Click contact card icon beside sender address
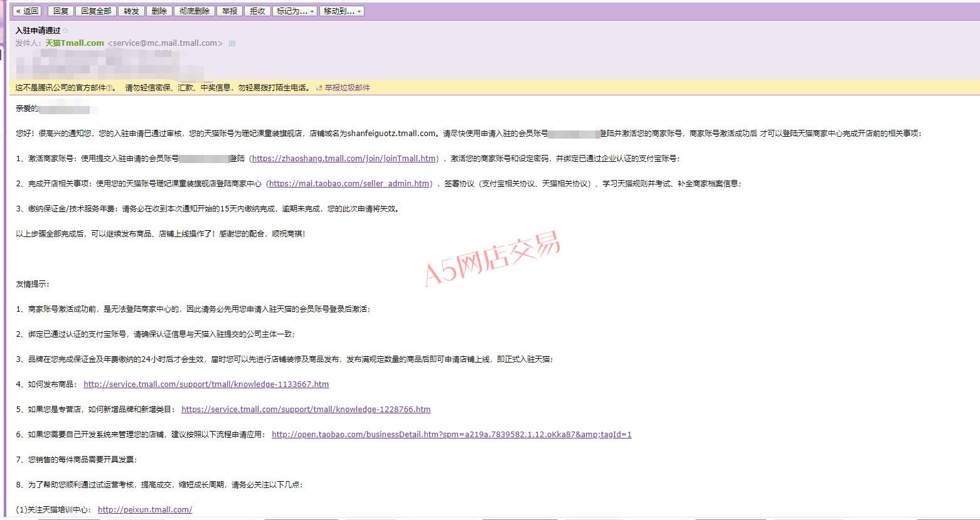This screenshot has width=980, height=520. pyautogui.click(x=232, y=43)
